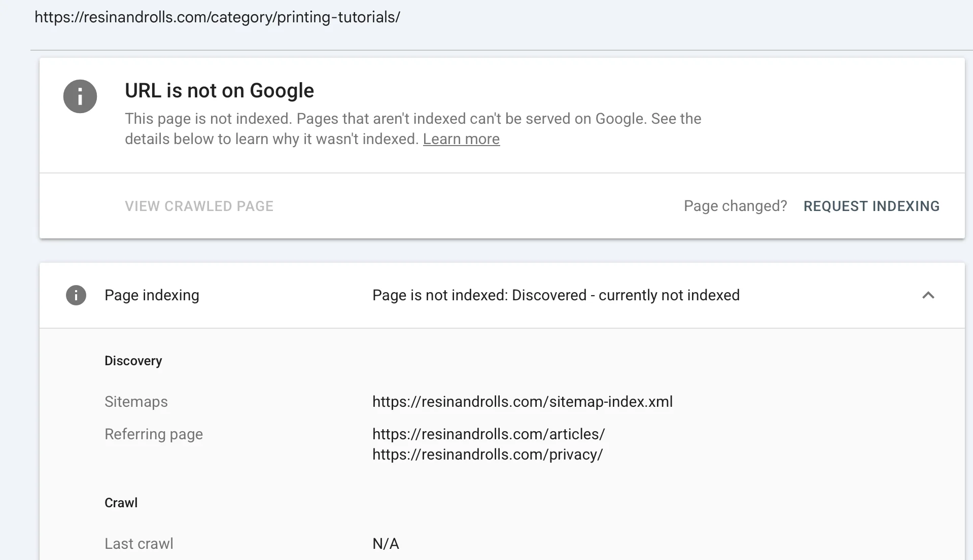Click the Last crawl row label
The height and width of the screenshot is (560, 973).
tap(139, 544)
